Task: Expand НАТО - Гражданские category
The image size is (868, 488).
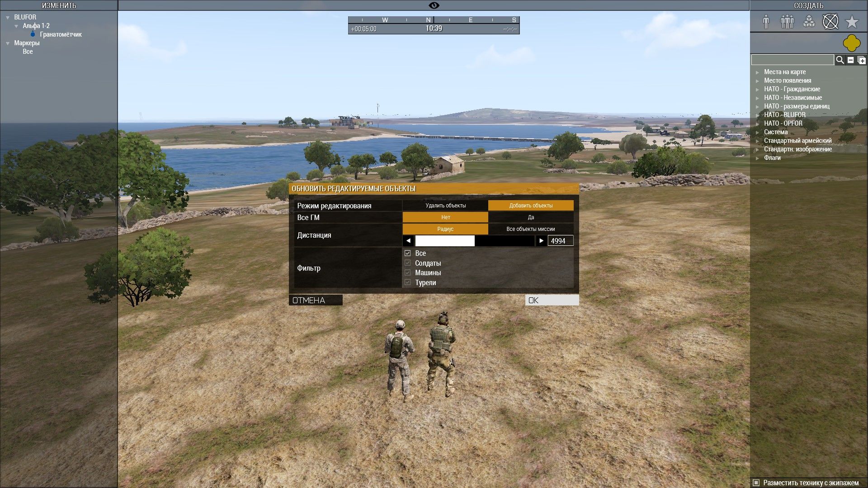Action: pyautogui.click(x=758, y=89)
